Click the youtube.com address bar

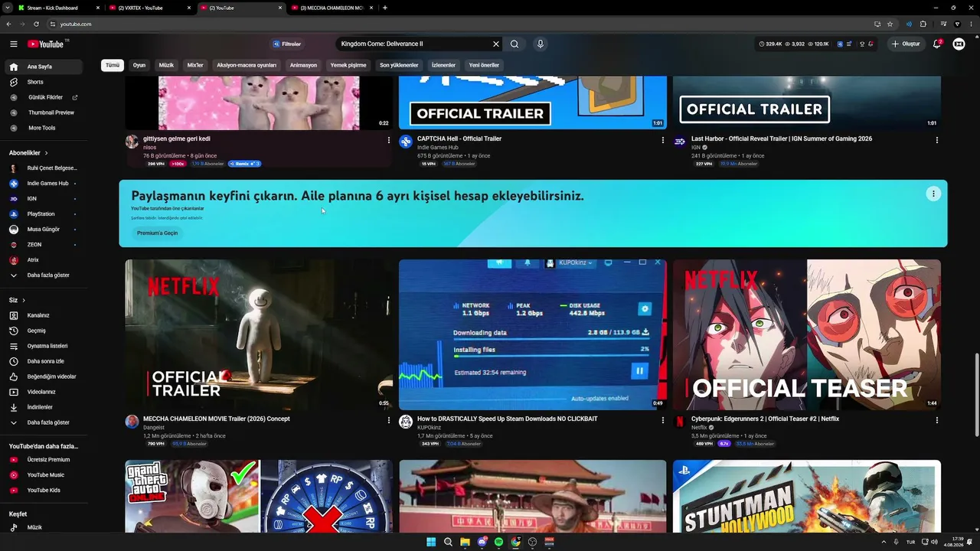point(459,24)
